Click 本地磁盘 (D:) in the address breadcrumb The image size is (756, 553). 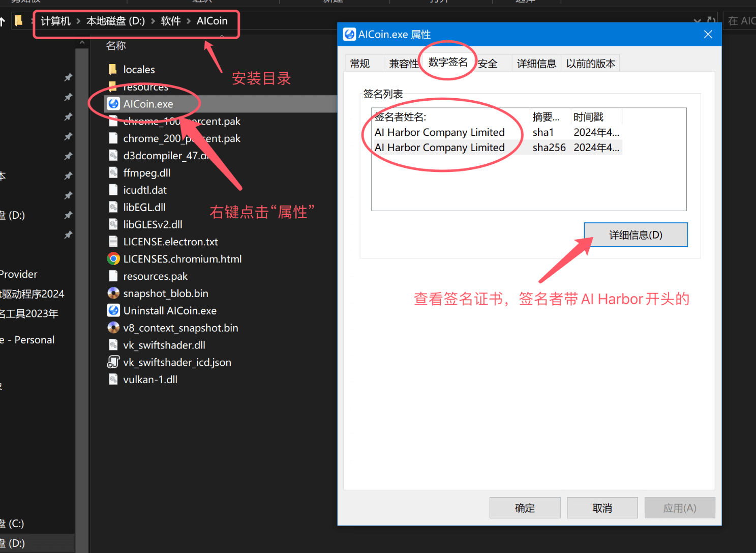pyautogui.click(x=115, y=21)
